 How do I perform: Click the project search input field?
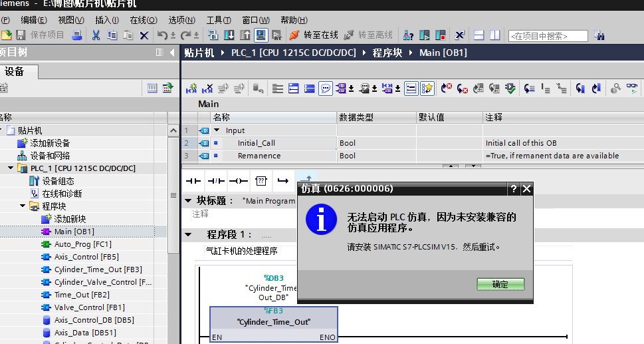548,36
